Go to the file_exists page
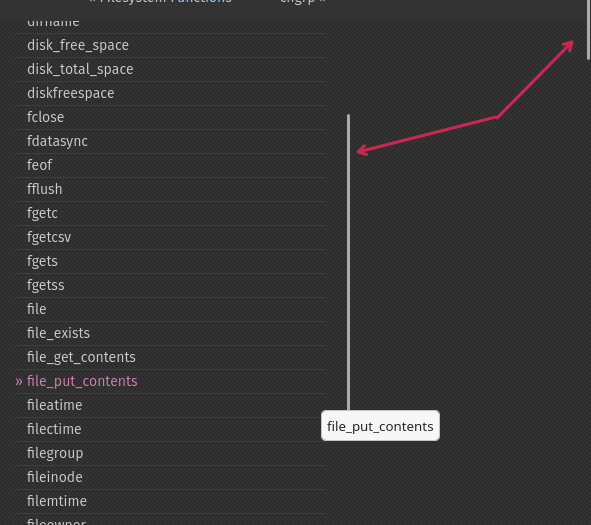This screenshot has width=591, height=525. [x=58, y=333]
